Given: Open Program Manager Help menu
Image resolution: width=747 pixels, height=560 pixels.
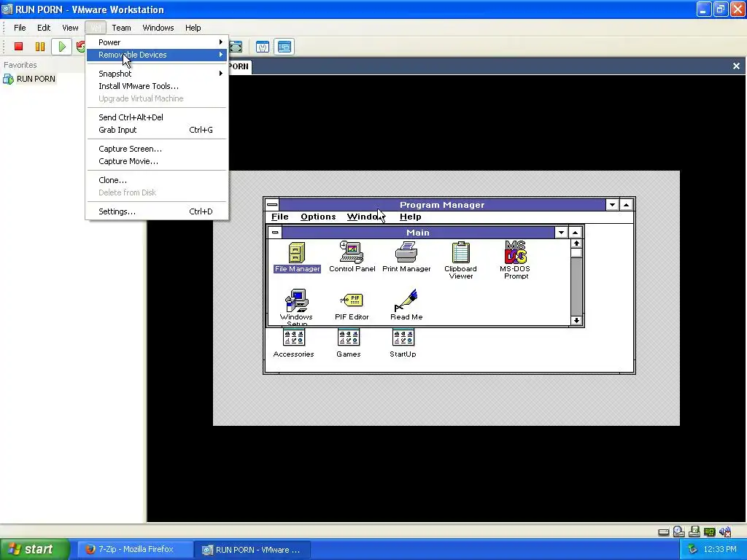Looking at the screenshot, I should (x=410, y=217).
